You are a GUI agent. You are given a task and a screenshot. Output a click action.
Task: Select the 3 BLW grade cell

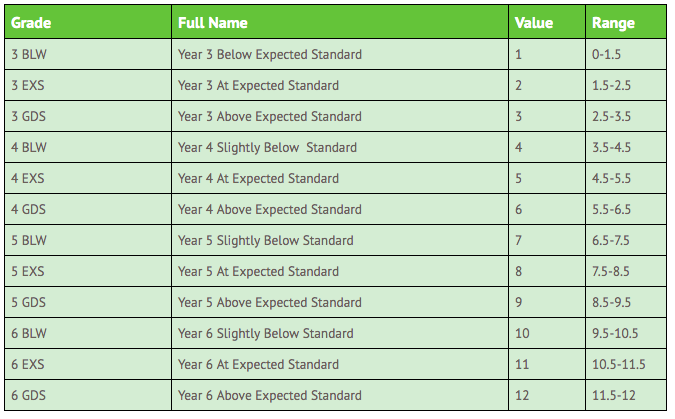29,54
